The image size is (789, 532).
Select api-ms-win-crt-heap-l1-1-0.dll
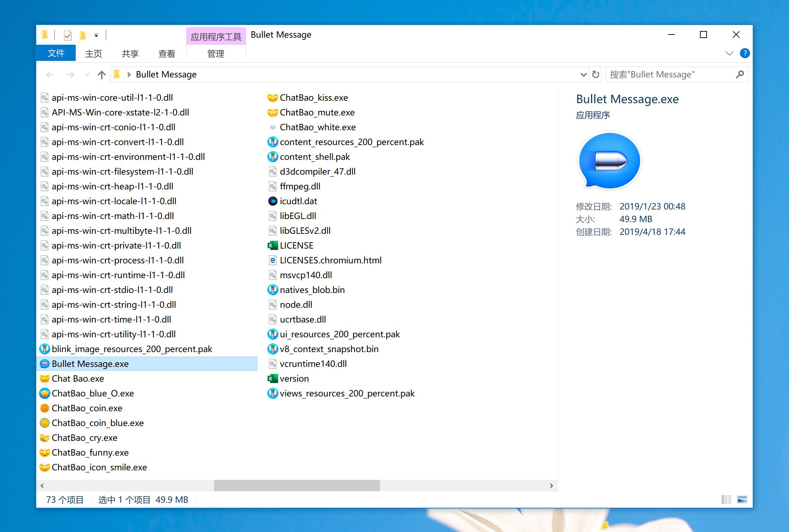113,186
